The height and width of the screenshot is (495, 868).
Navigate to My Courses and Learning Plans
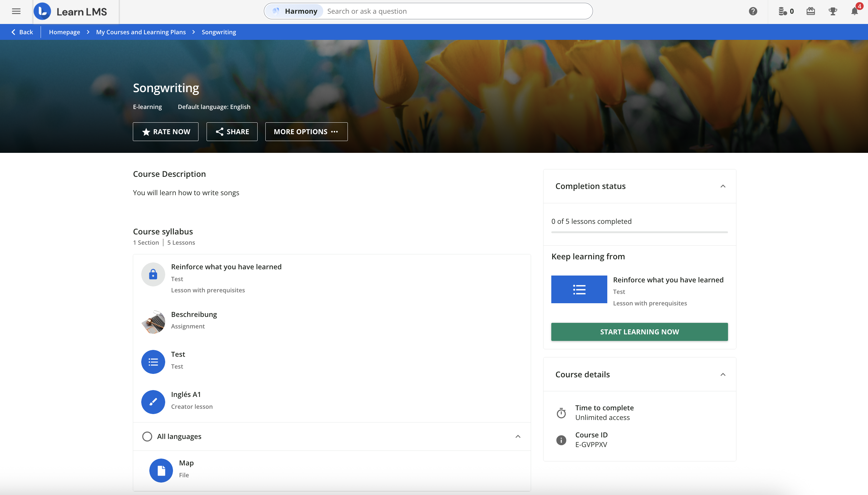coord(141,32)
